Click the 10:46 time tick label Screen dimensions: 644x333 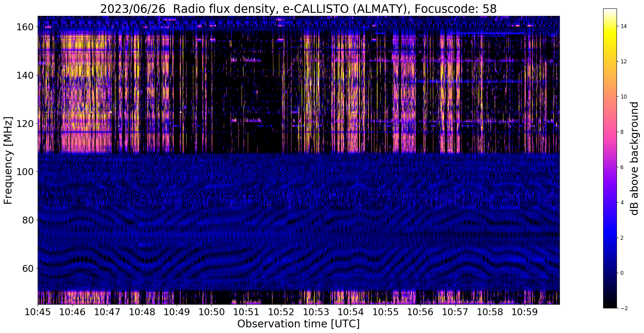[x=73, y=312]
